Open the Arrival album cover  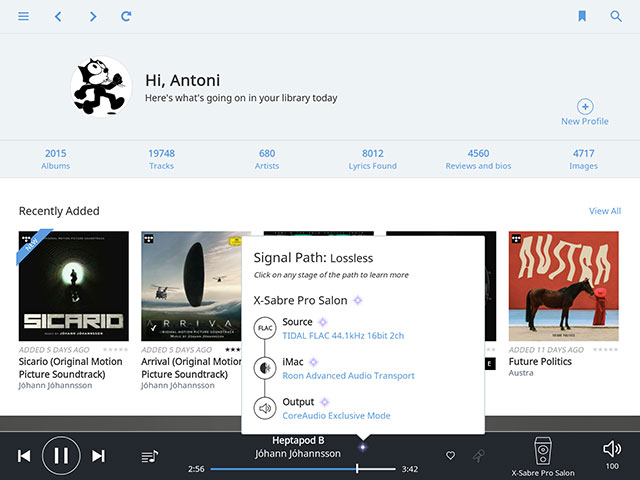pos(191,286)
